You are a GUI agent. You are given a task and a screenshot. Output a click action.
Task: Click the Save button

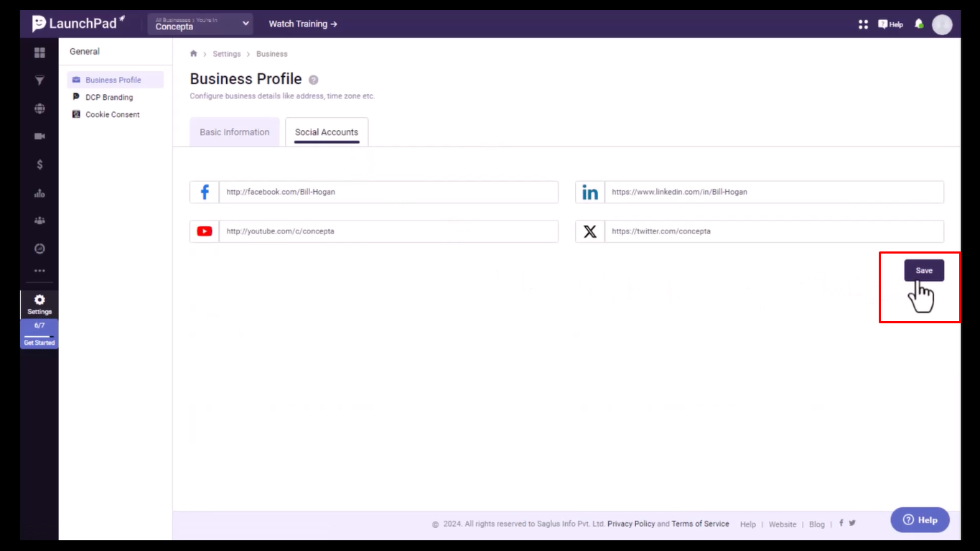(x=924, y=270)
